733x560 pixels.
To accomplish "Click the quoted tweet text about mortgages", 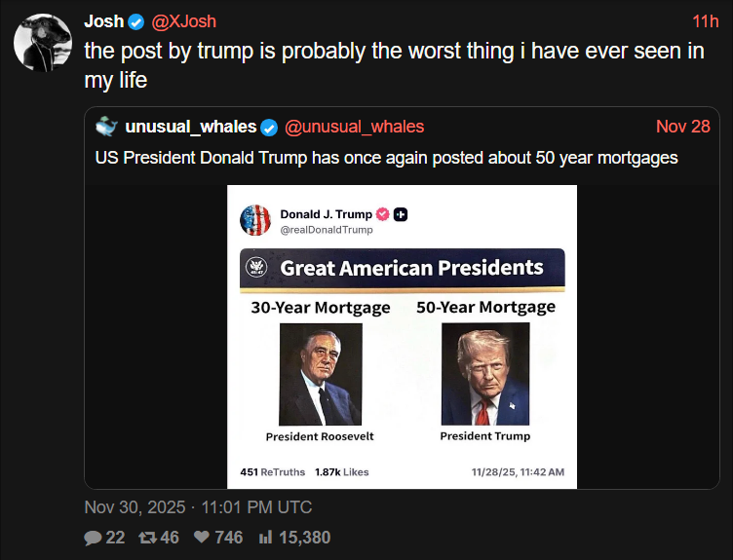I will [386, 157].
